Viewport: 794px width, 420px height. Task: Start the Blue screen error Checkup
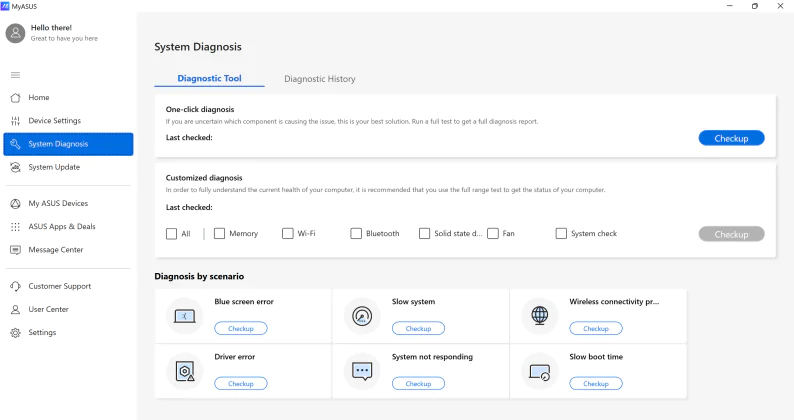[x=241, y=329]
